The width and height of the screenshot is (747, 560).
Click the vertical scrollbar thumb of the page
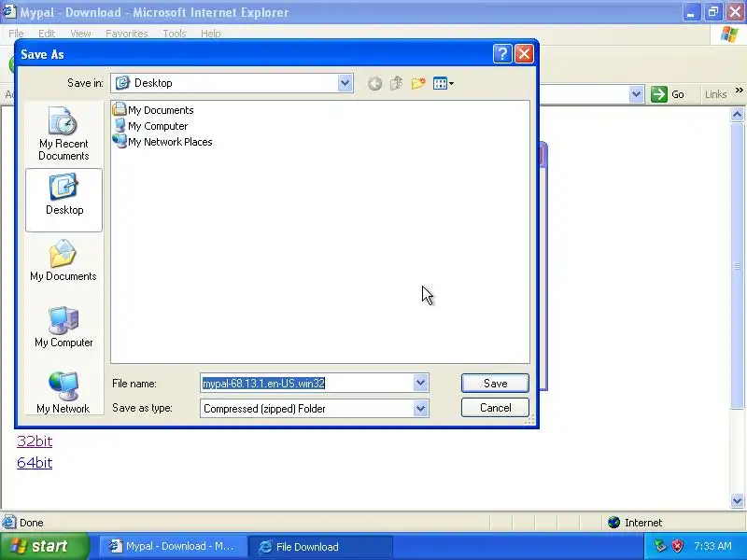tap(737, 266)
